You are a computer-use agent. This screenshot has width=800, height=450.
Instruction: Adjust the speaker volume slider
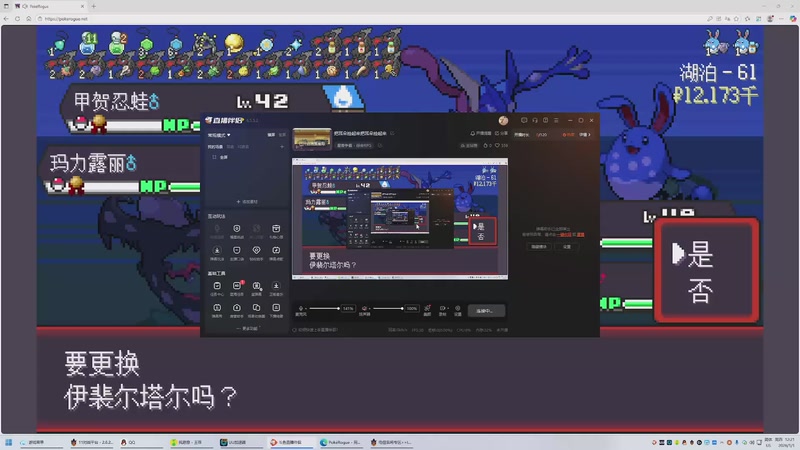pos(387,308)
